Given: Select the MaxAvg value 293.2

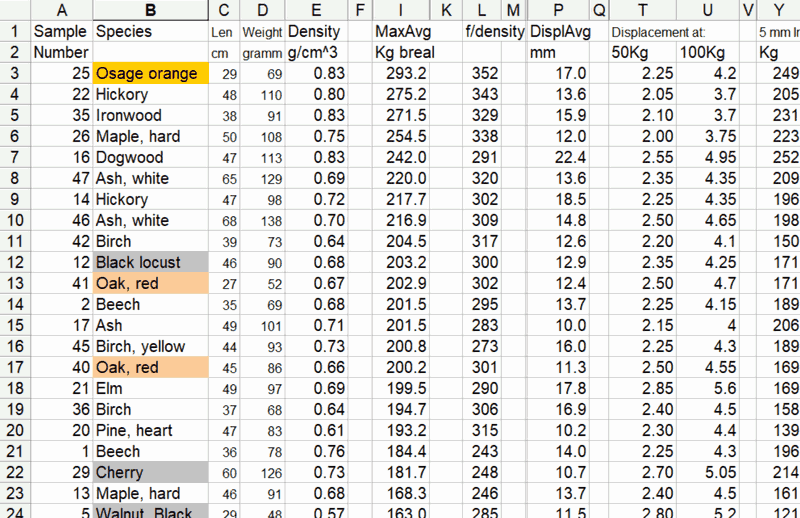Looking at the screenshot, I should [x=400, y=73].
